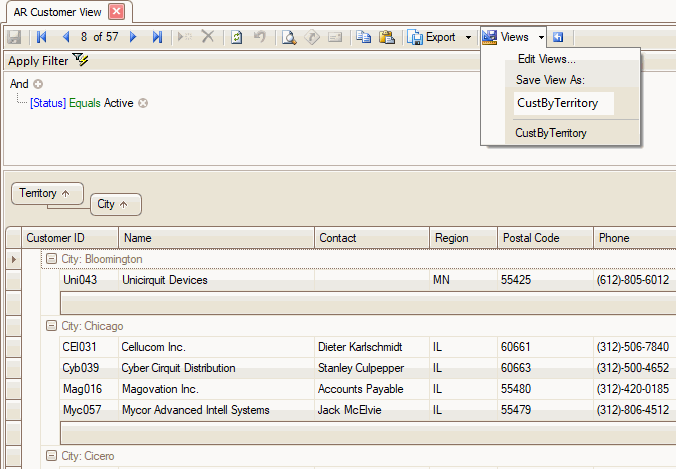Open the Export dropdown arrow
The image size is (676, 469).
[468, 37]
